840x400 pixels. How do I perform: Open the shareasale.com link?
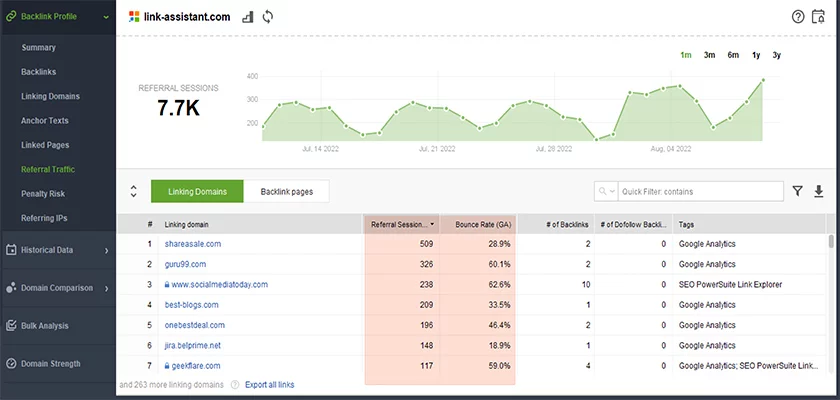coord(193,244)
